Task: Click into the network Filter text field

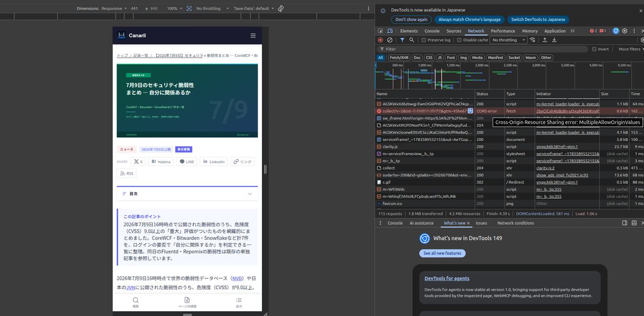Action: pos(483,49)
